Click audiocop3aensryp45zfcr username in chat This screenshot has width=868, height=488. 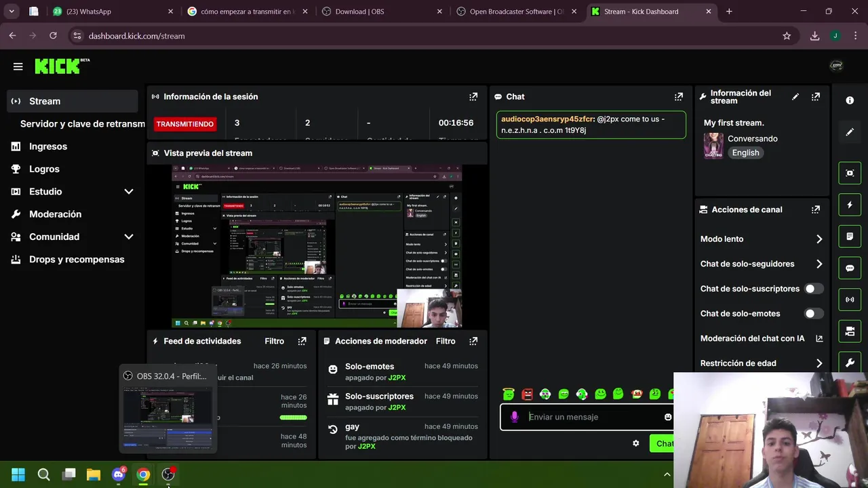(x=547, y=119)
